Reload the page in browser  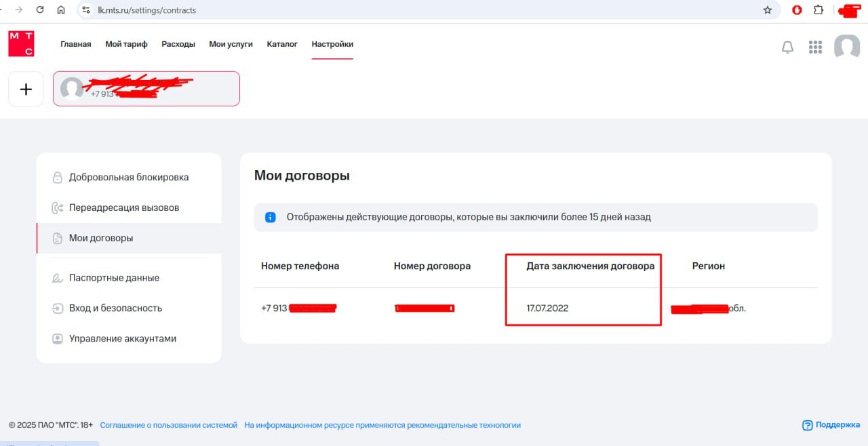point(40,10)
